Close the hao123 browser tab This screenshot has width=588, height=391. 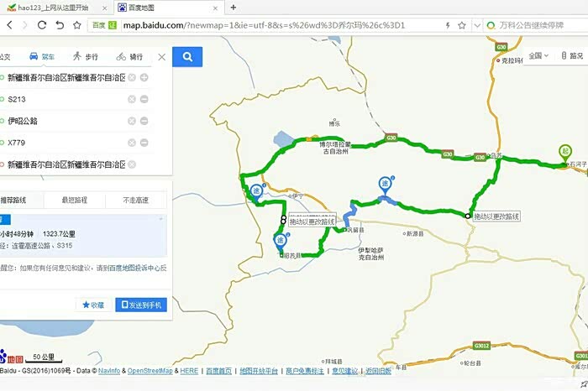point(104,8)
